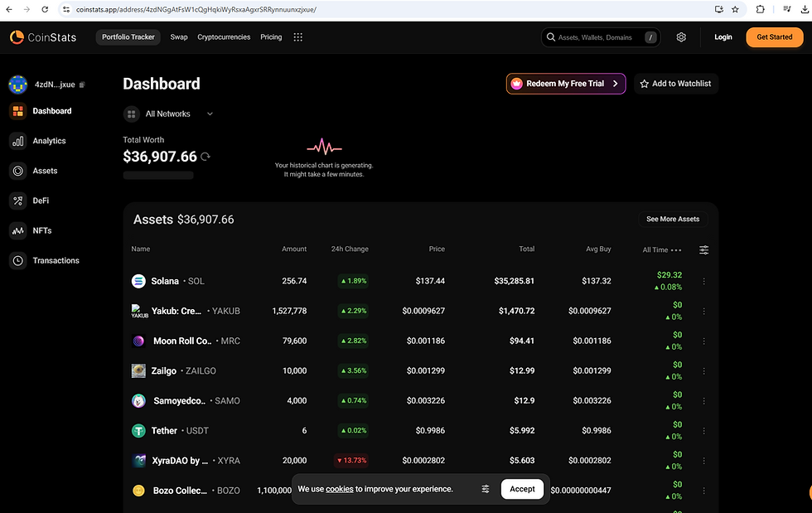The width and height of the screenshot is (812, 513).
Task: Click XyraDAO 13.73% change badge
Action: coord(351,460)
